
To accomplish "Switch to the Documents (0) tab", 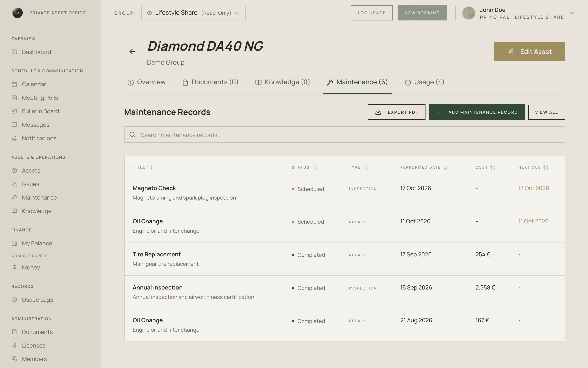I will click(210, 82).
